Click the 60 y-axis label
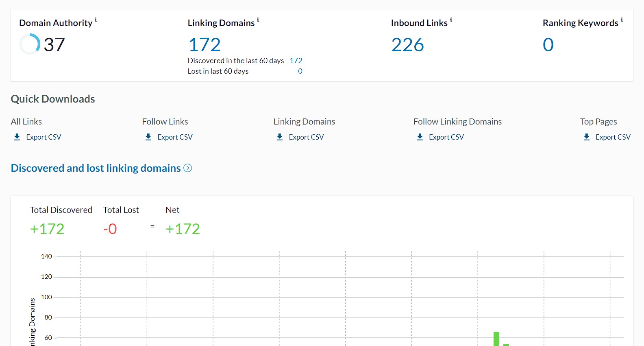644x346 pixels. tap(48, 338)
